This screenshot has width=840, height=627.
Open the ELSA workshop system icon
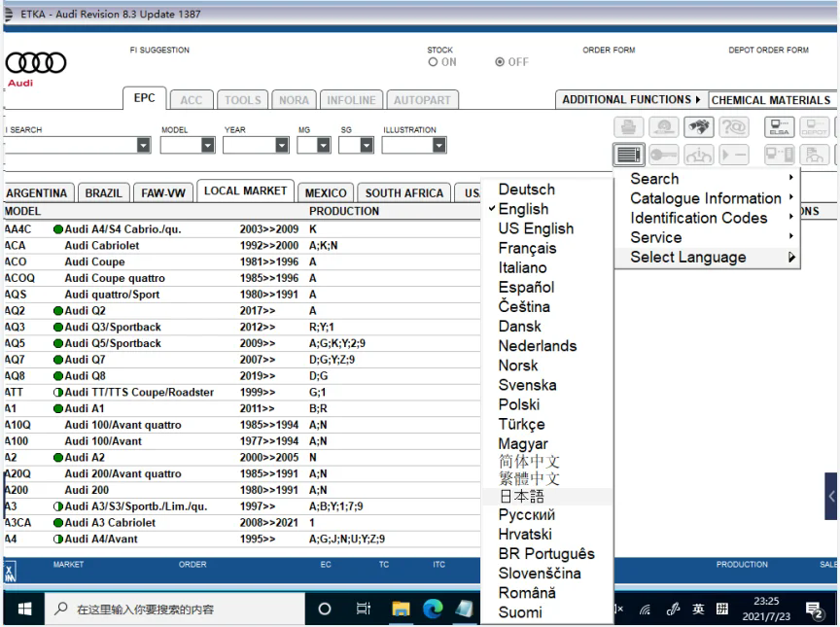click(x=778, y=126)
